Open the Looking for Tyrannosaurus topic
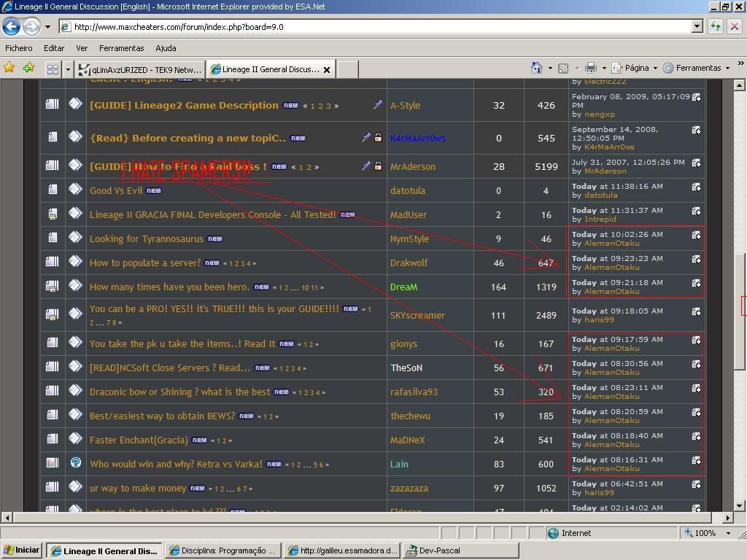Viewport: 747px width, 560px height. coord(147,238)
